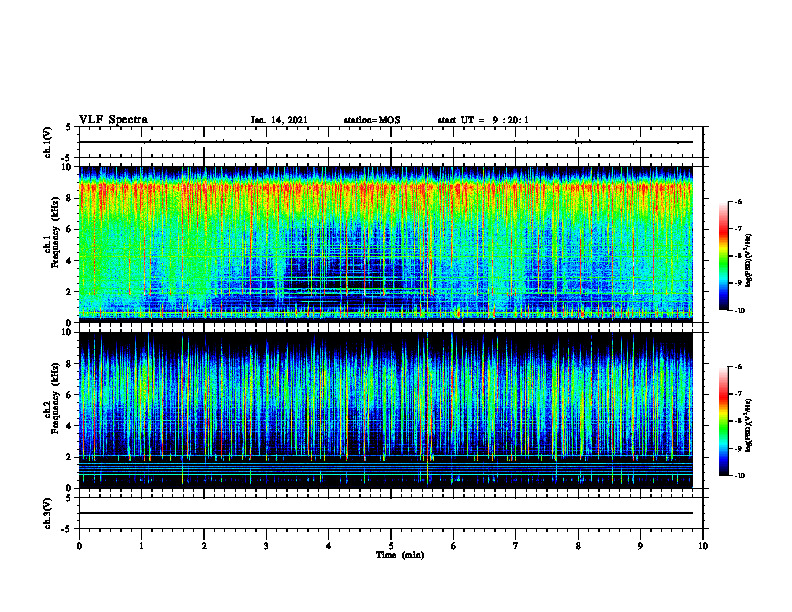Click the ch.3 voltage waveform trace
This screenshot has height=612, width=792.
point(386,513)
